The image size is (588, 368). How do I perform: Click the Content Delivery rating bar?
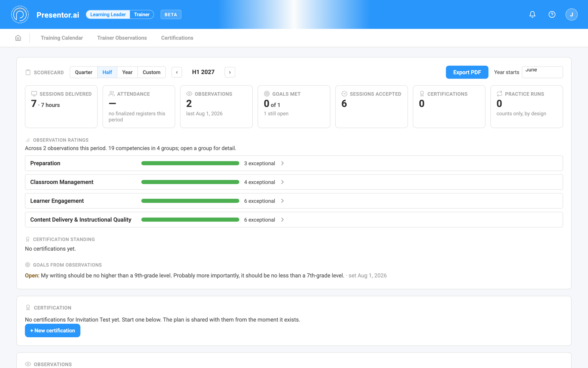pyautogui.click(x=190, y=220)
